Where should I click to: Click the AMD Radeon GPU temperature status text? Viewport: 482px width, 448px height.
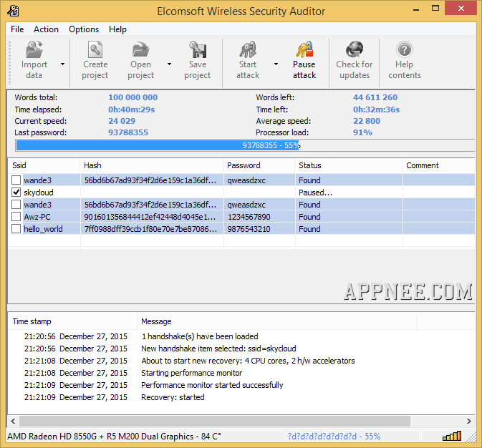point(114,437)
